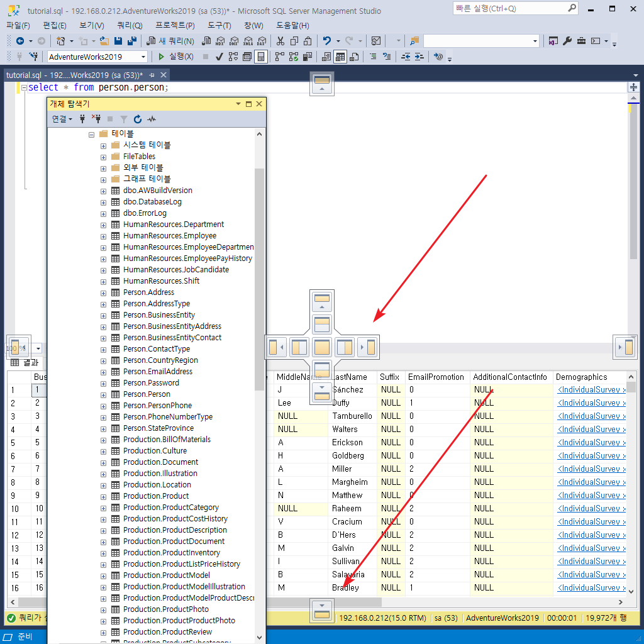
Task: Toggle results to file mode
Action: point(354,56)
